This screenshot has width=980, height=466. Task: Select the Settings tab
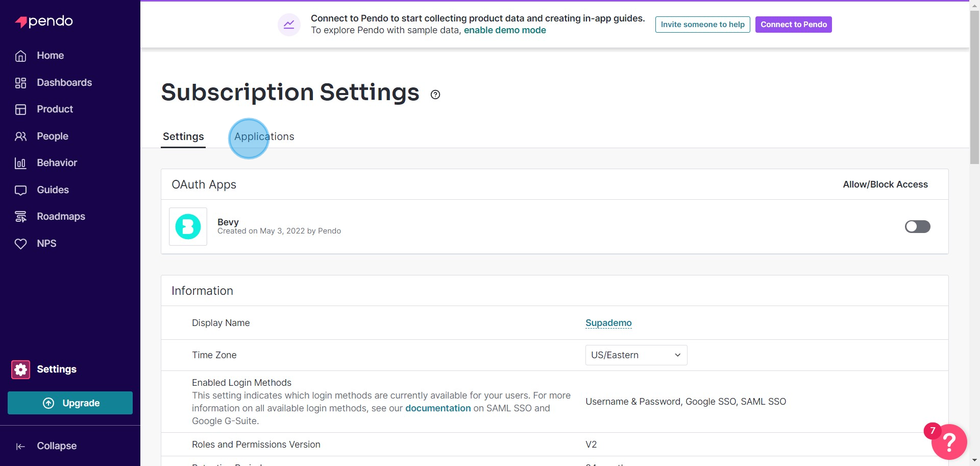coord(183,136)
